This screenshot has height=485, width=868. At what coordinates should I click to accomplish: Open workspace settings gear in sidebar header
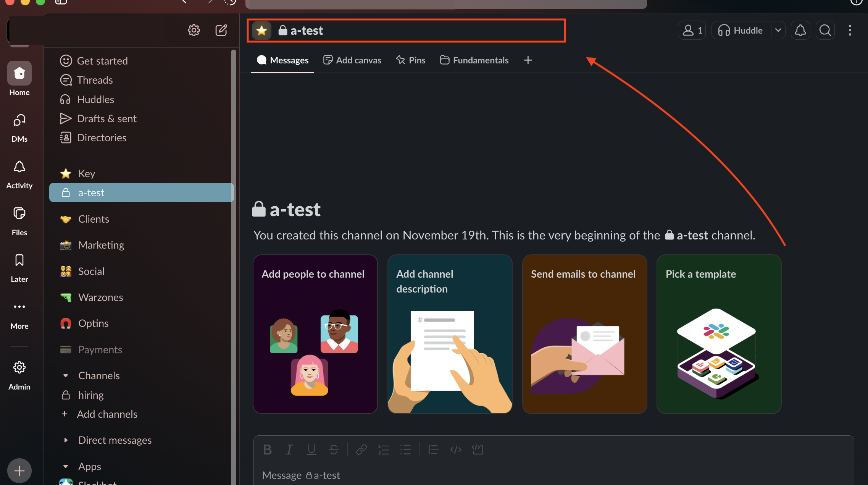[194, 30]
